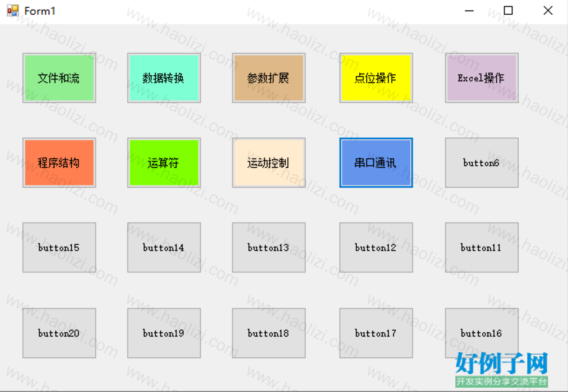Click button18
The image size is (568, 392).
click(269, 333)
